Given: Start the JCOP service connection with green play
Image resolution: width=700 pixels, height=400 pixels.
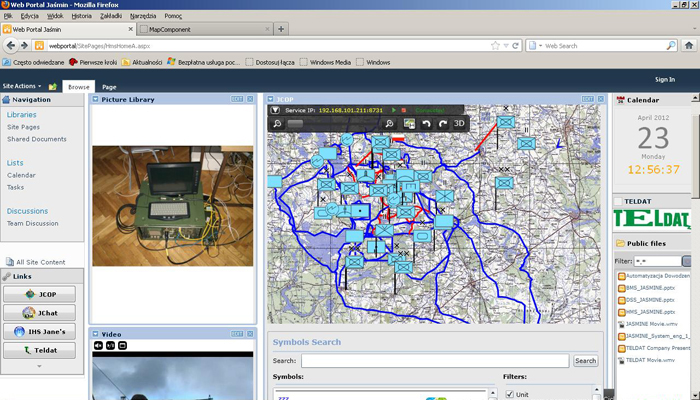Looking at the screenshot, I should tap(394, 110).
